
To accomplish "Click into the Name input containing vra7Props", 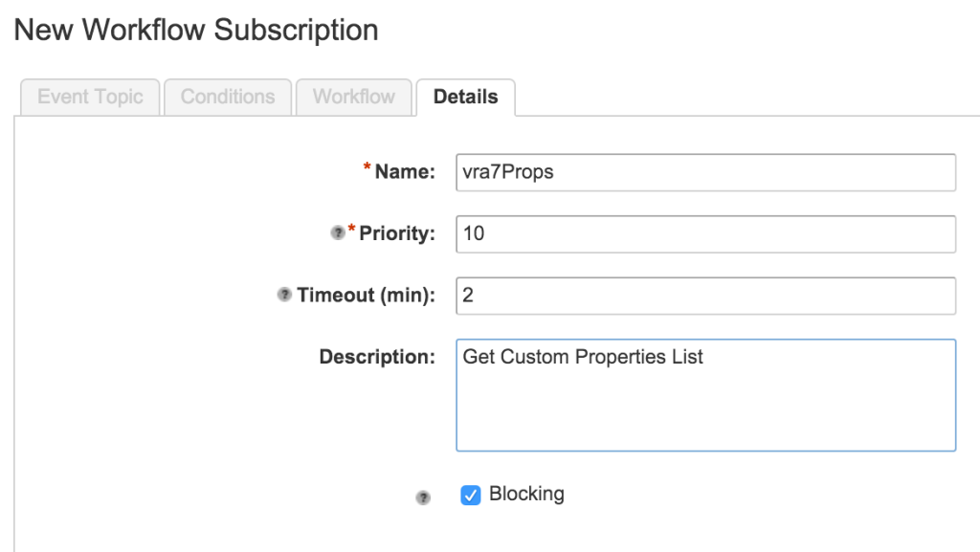I will click(705, 172).
